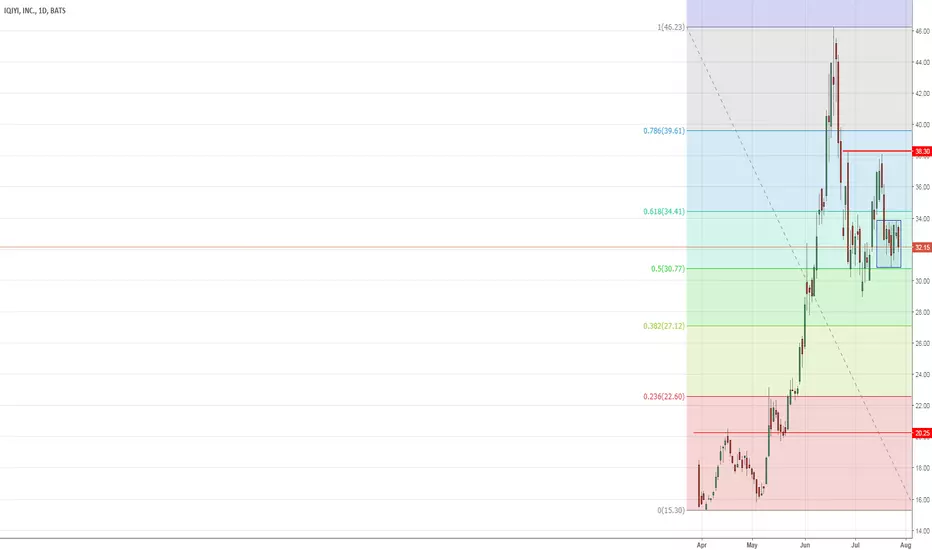Select the blue rectangle drawing near 32

tap(889, 244)
